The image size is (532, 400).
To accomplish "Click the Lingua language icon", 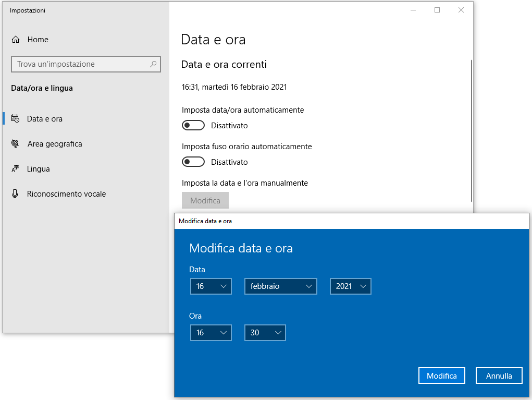I will (x=16, y=169).
